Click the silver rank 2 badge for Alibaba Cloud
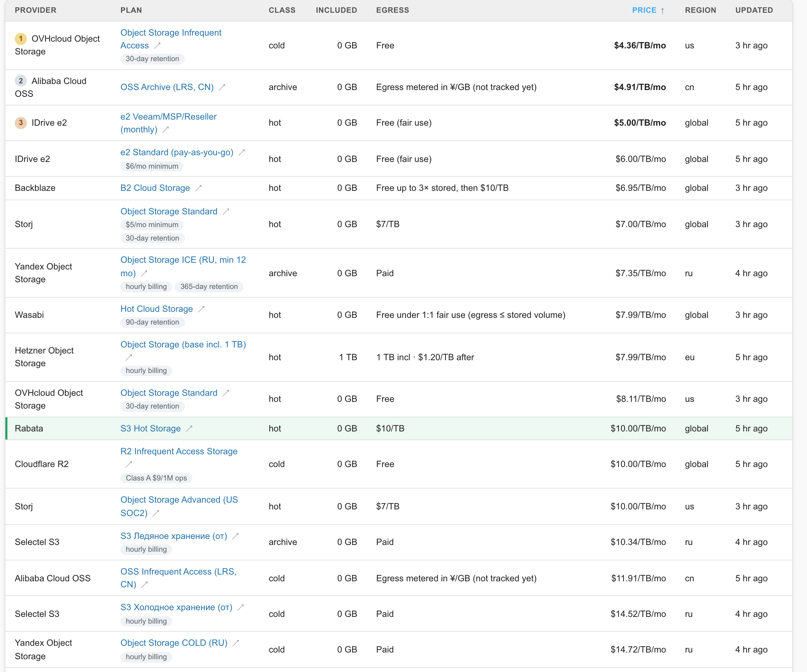Screen dimensions: 807x672 (21, 81)
